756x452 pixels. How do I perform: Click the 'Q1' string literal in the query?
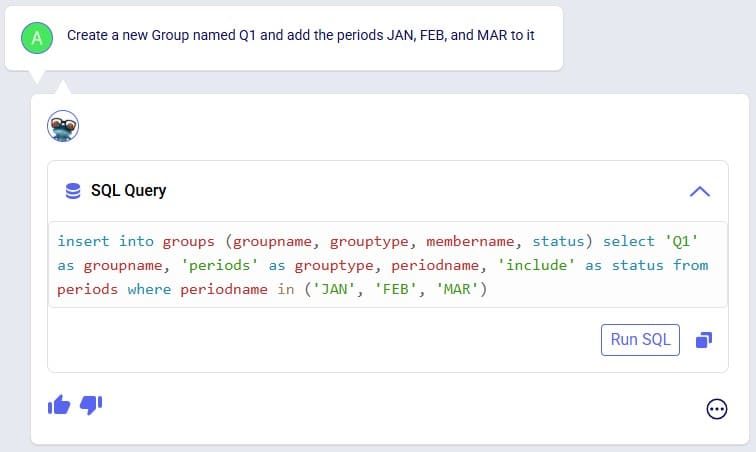click(681, 241)
